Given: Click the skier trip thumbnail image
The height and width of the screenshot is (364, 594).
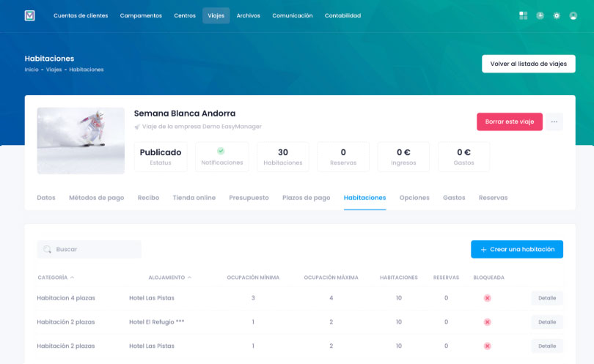Looking at the screenshot, I should tap(81, 141).
